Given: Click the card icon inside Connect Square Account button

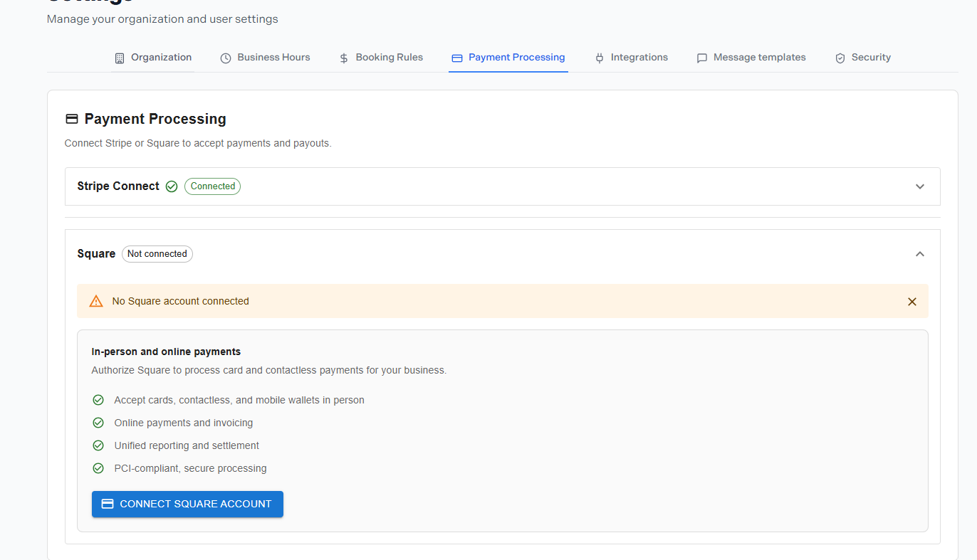Looking at the screenshot, I should pos(108,504).
